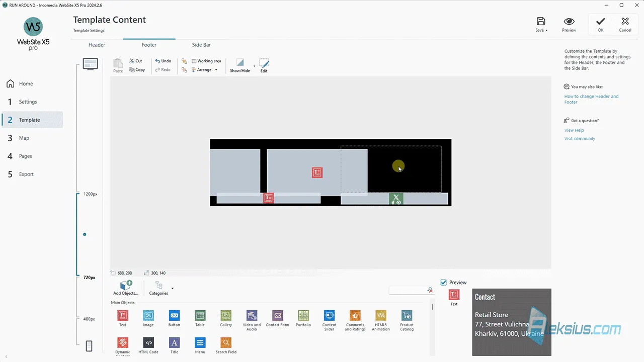Switch to the Side Bar tab

[201, 45]
